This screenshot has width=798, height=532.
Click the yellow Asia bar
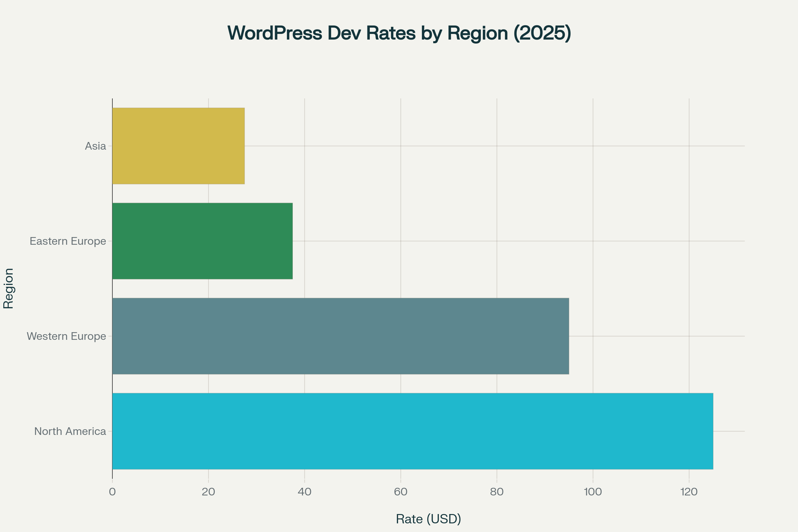tap(178, 146)
